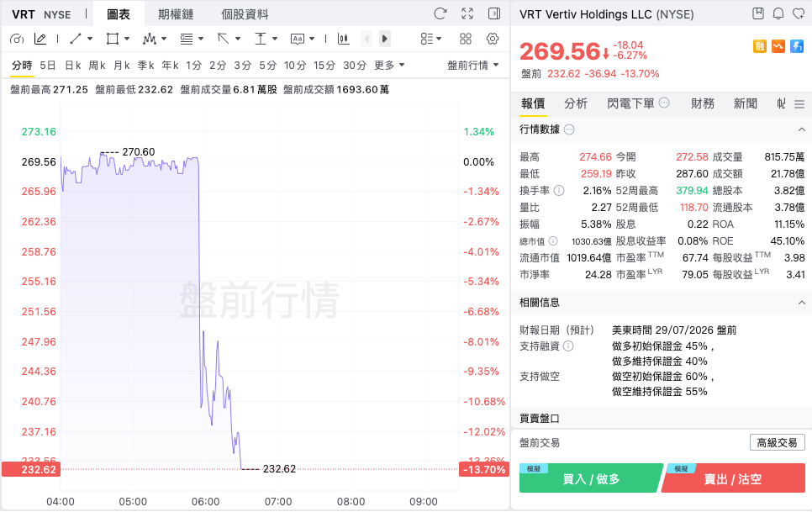
Task: Open the 分析 tab
Action: tap(576, 103)
